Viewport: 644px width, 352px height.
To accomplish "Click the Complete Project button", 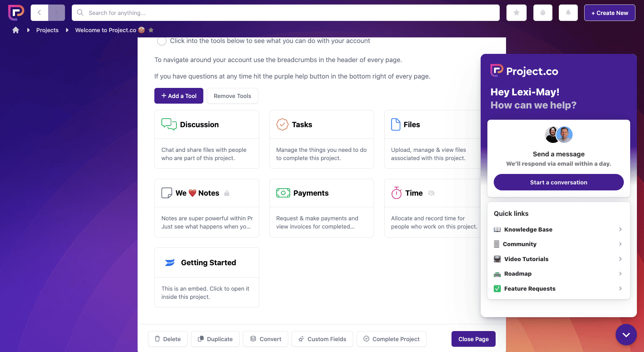I will [x=391, y=339].
